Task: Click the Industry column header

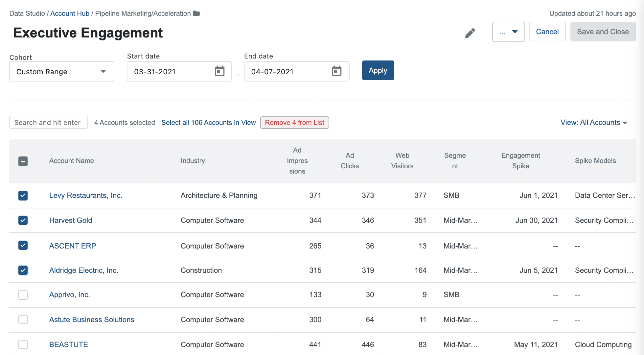Action: [x=193, y=161]
